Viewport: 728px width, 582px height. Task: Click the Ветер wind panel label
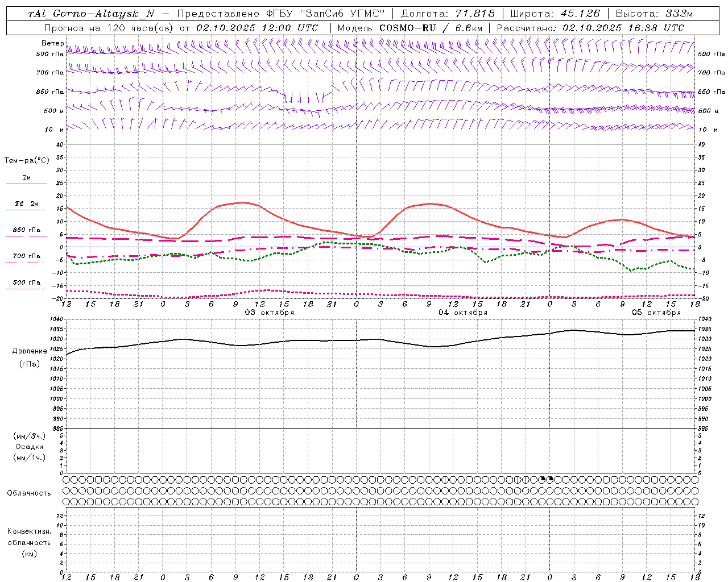(x=52, y=43)
